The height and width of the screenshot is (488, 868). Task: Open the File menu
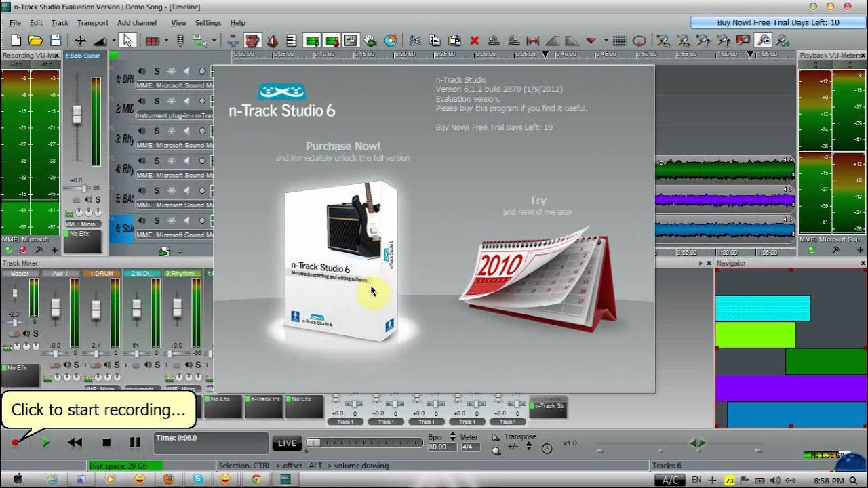click(15, 23)
